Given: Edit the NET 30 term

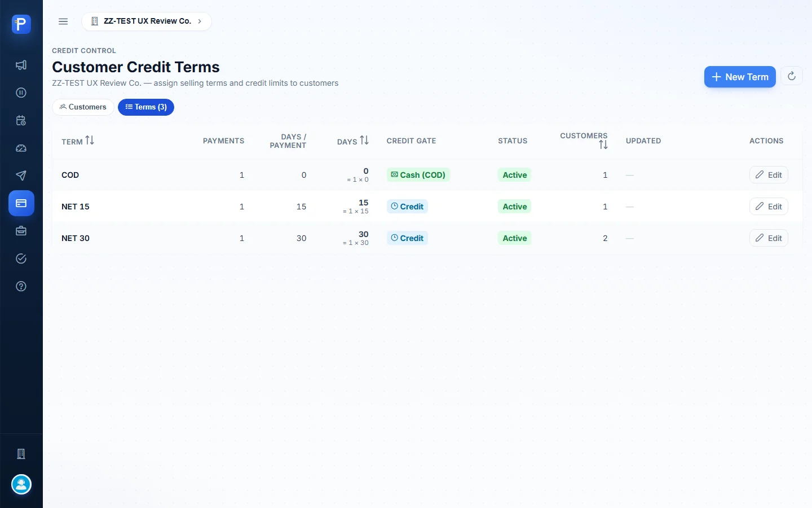Looking at the screenshot, I should (769, 238).
